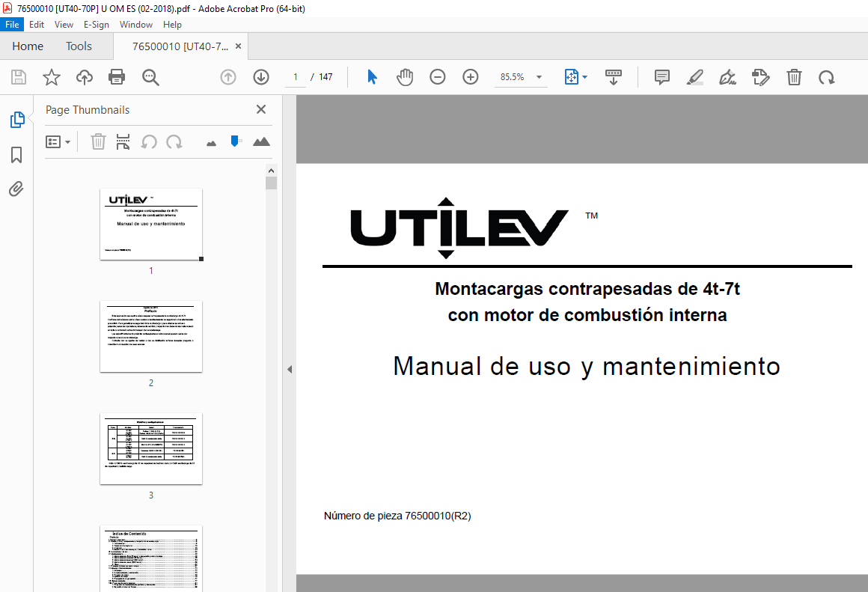Image resolution: width=868 pixels, height=592 pixels.
Task: Open the File menu
Action: (x=12, y=25)
